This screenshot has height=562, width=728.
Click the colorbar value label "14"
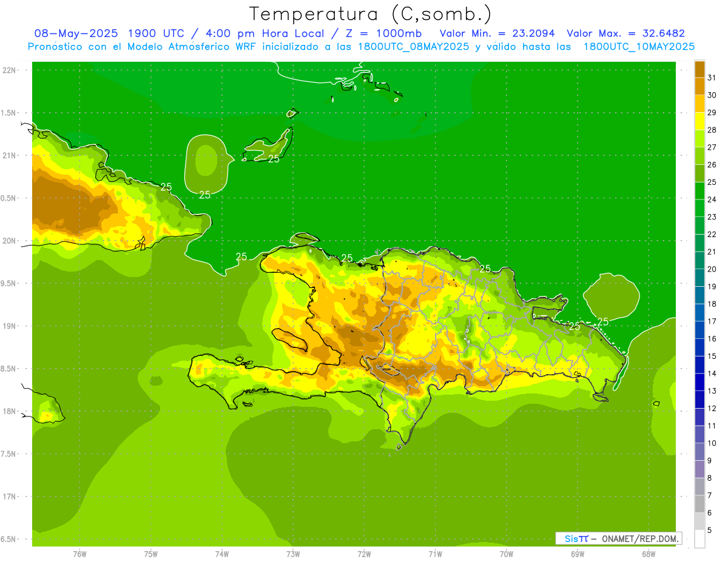click(712, 373)
